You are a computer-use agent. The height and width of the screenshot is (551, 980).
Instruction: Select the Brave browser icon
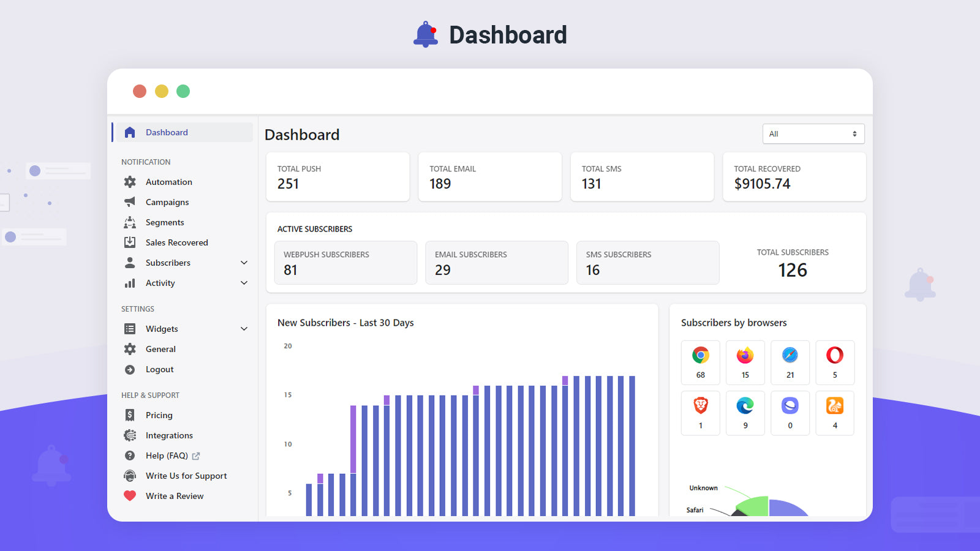(x=700, y=404)
